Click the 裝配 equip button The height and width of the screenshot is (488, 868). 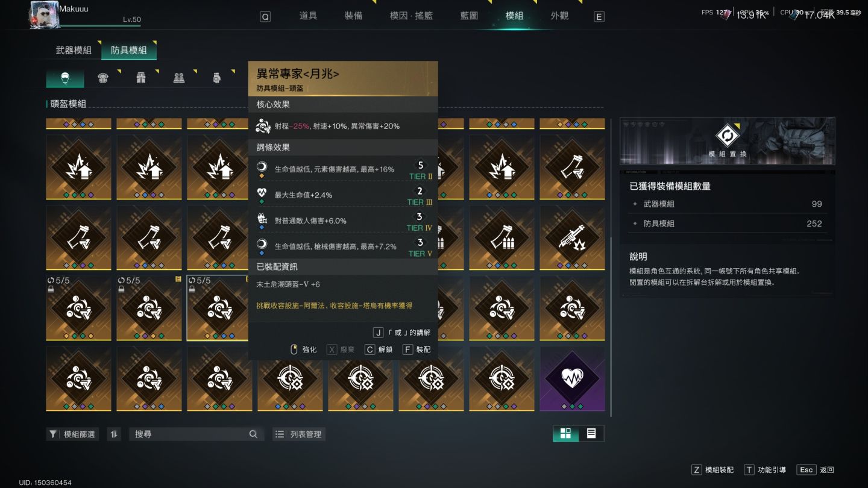click(x=417, y=349)
